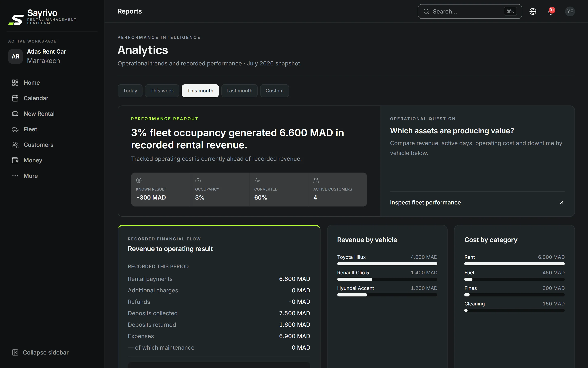Open the Custom date range tab
Viewport: 588px width, 368px height.
(x=275, y=91)
